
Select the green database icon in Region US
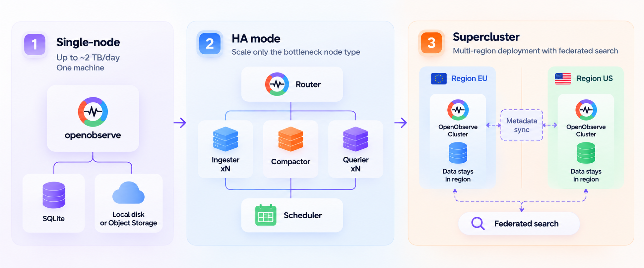pos(586,153)
